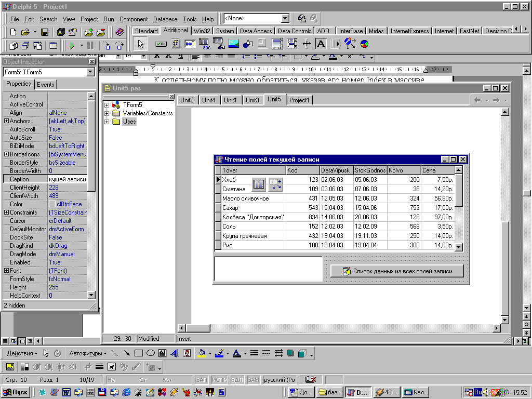Select the SpeedButton component with lightning icon
The image size is (532, 399).
[x=176, y=44]
